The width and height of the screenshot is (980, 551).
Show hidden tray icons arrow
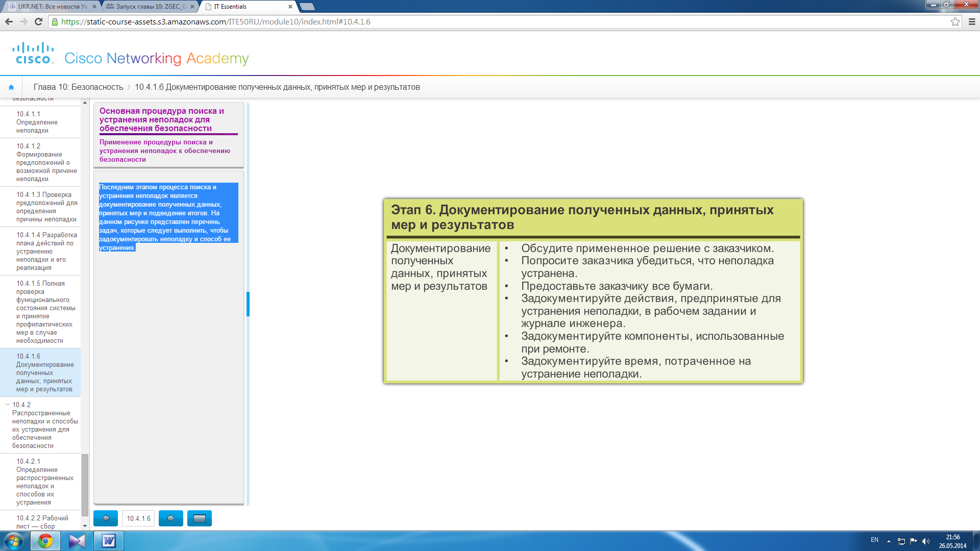[x=889, y=541]
